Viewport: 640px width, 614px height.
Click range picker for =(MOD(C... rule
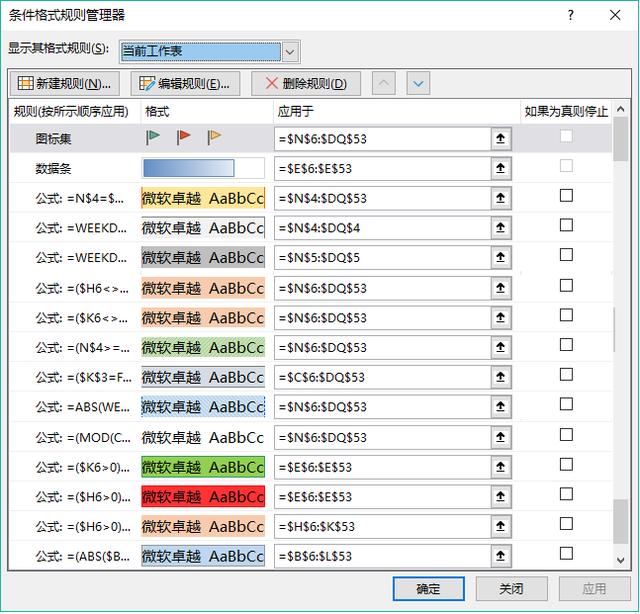[500, 437]
